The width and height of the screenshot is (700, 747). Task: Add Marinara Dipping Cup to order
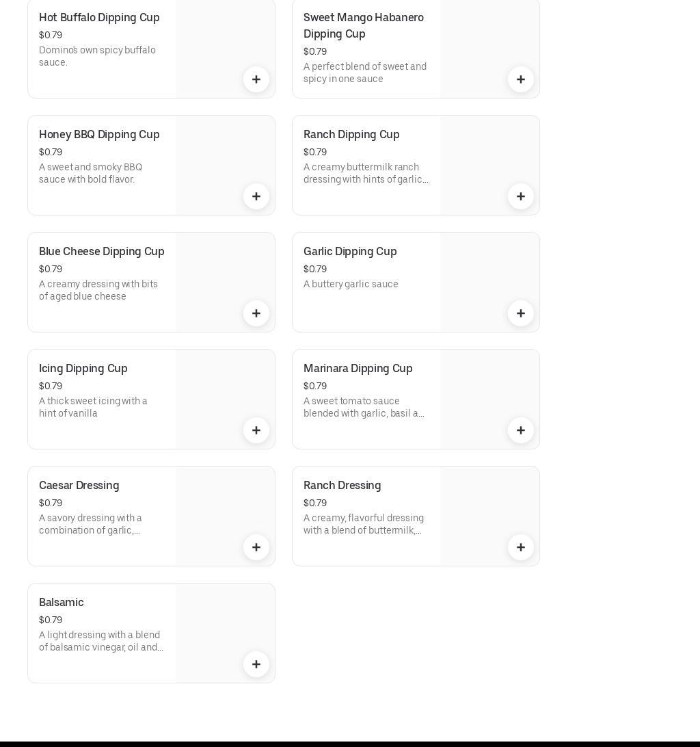(x=521, y=430)
